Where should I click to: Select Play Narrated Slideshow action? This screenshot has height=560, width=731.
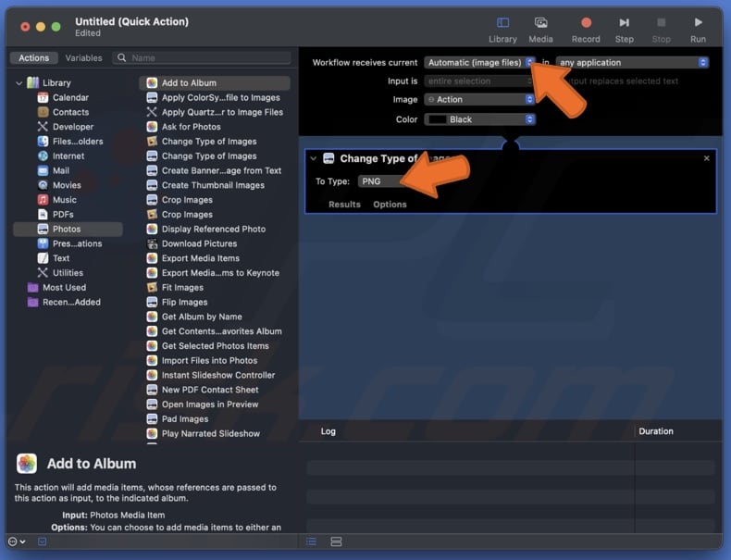click(210, 433)
